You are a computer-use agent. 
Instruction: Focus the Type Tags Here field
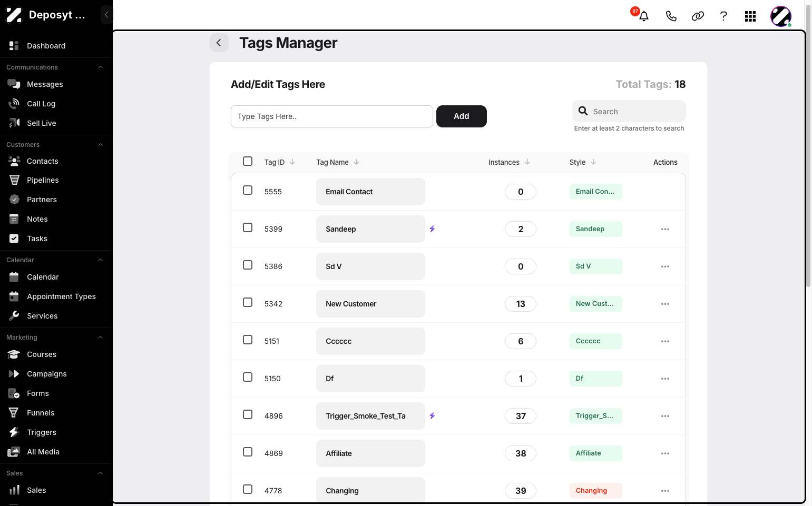[332, 116]
